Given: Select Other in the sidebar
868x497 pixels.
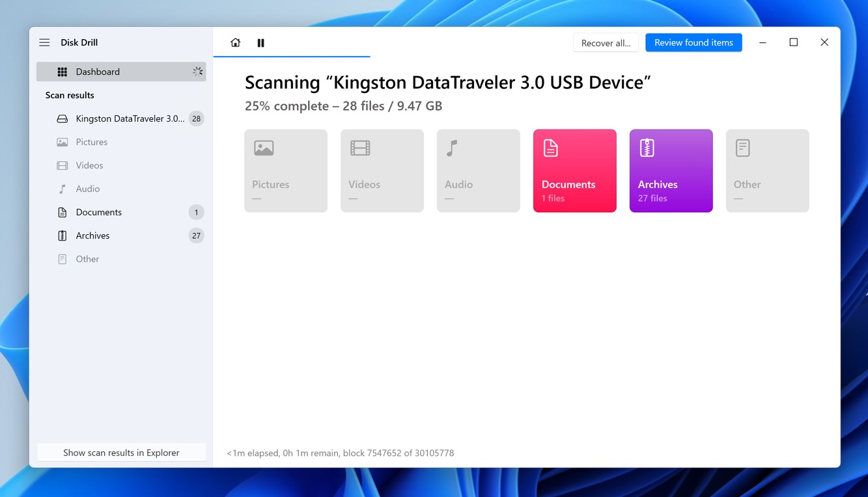Looking at the screenshot, I should [x=87, y=259].
